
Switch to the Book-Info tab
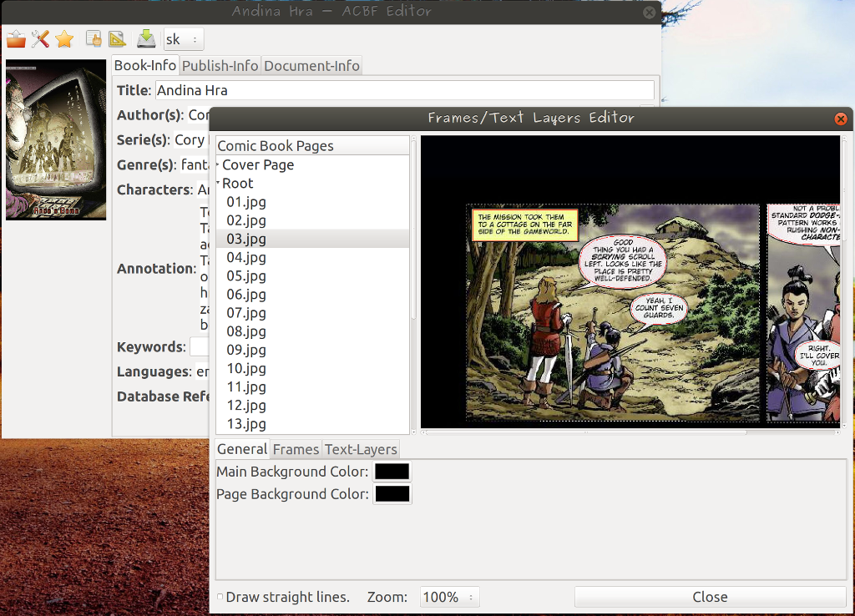click(145, 65)
